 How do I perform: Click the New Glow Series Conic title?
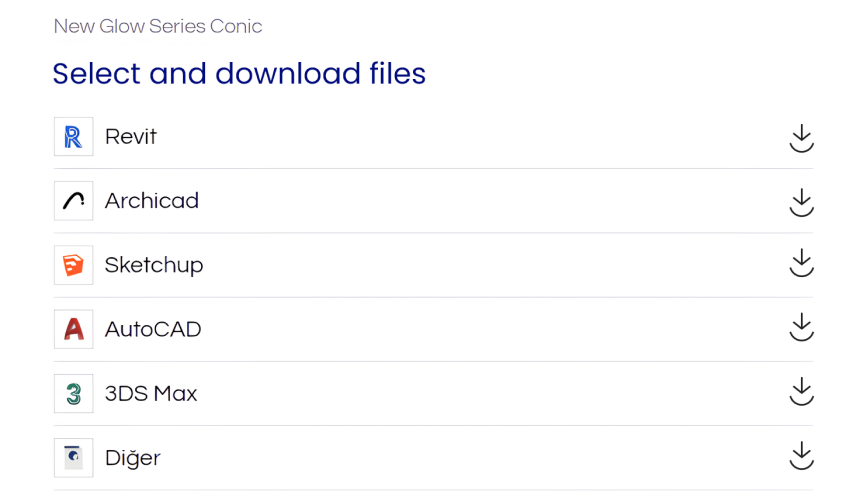(x=158, y=26)
